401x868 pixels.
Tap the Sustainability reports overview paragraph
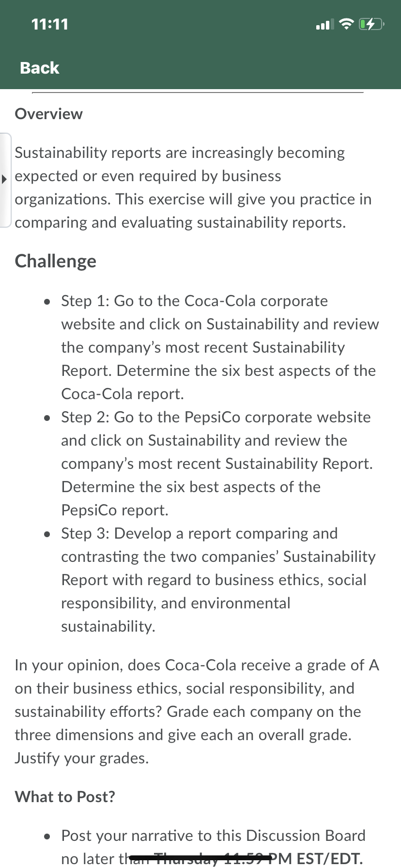[193, 187]
